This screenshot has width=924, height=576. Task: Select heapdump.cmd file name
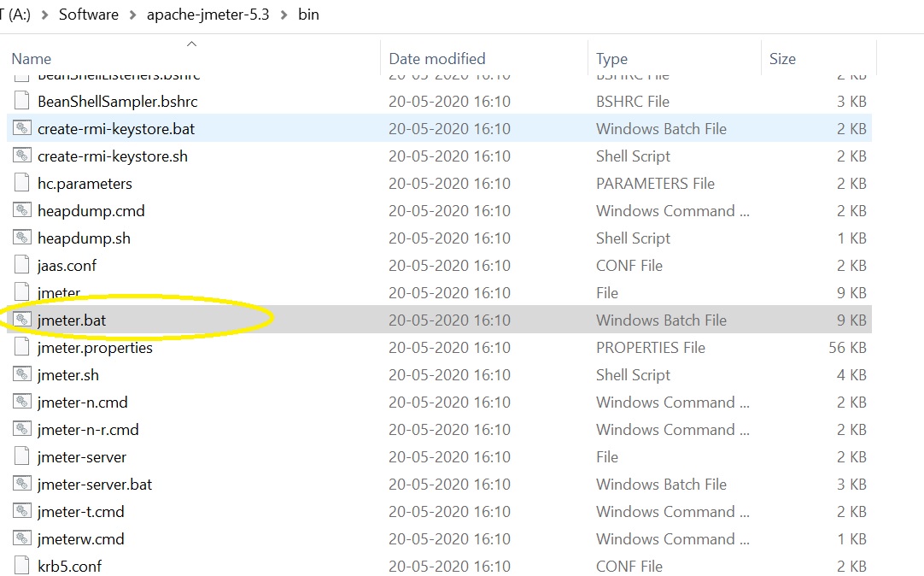(91, 210)
